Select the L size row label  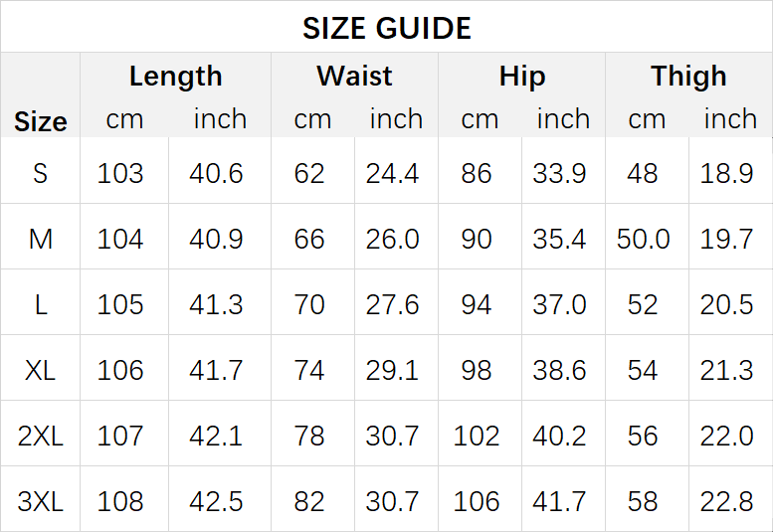coord(41,305)
